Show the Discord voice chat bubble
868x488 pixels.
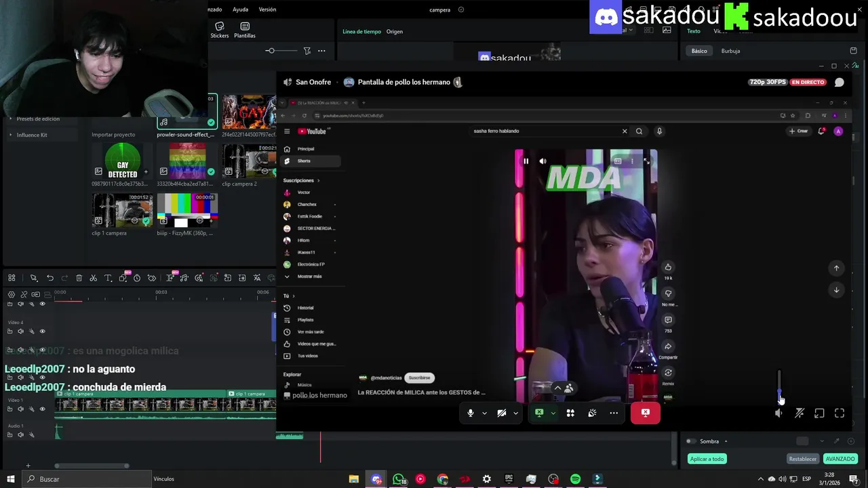point(840,82)
